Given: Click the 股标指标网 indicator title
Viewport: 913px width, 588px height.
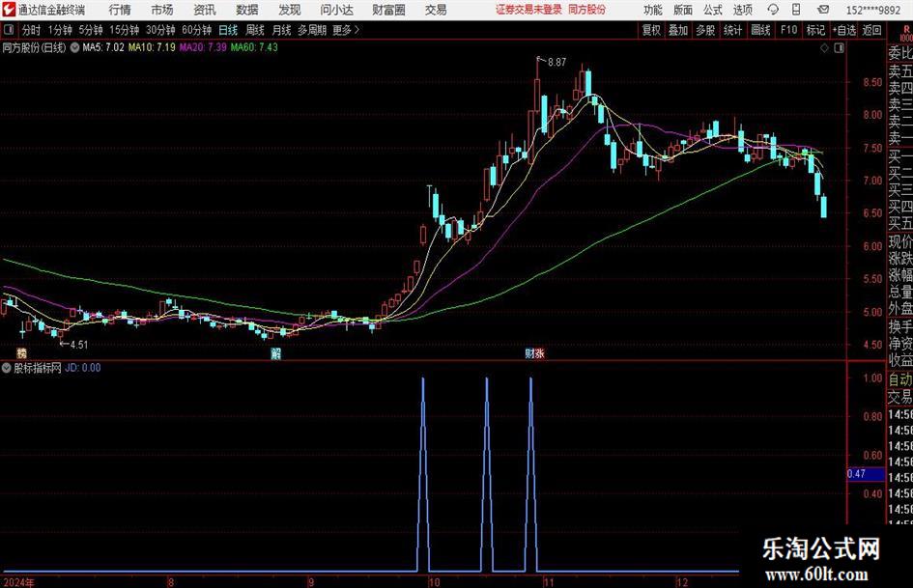Looking at the screenshot, I should [38, 368].
